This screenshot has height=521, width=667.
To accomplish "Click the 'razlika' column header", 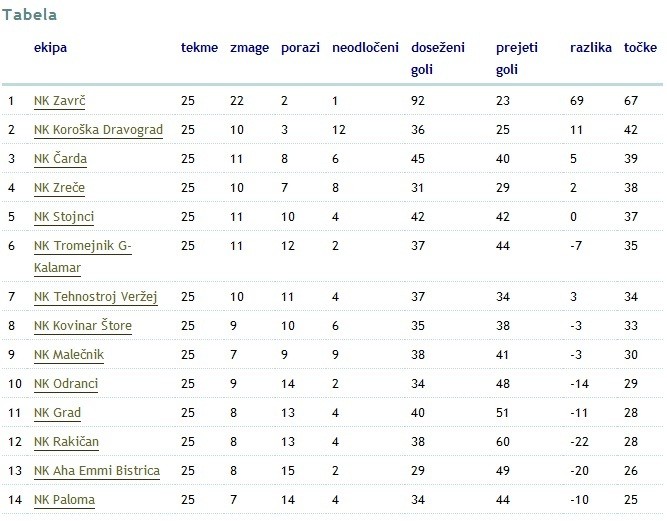I will (x=590, y=47).
